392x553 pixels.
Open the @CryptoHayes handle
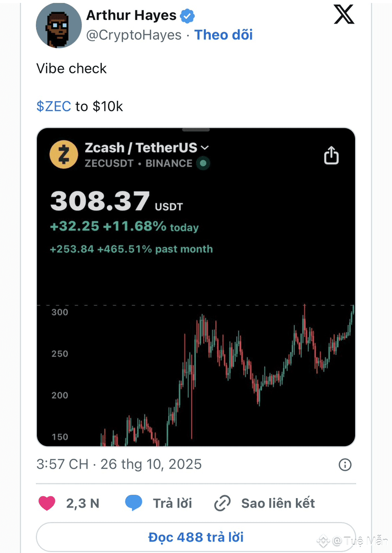tap(134, 35)
